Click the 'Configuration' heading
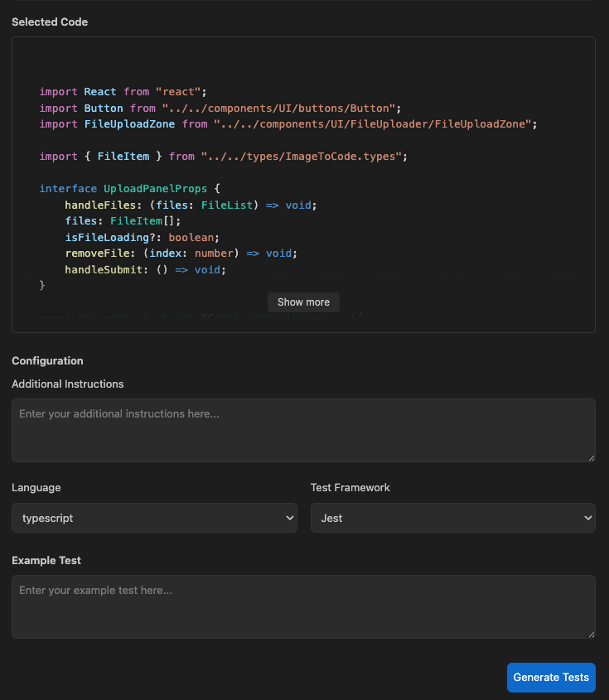The image size is (609, 700). click(47, 360)
